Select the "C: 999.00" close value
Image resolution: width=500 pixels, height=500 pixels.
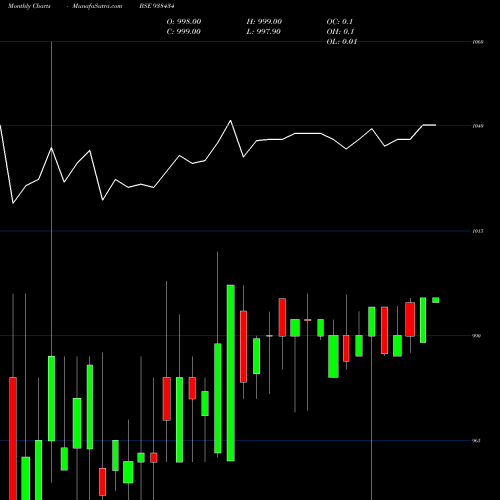(184, 32)
